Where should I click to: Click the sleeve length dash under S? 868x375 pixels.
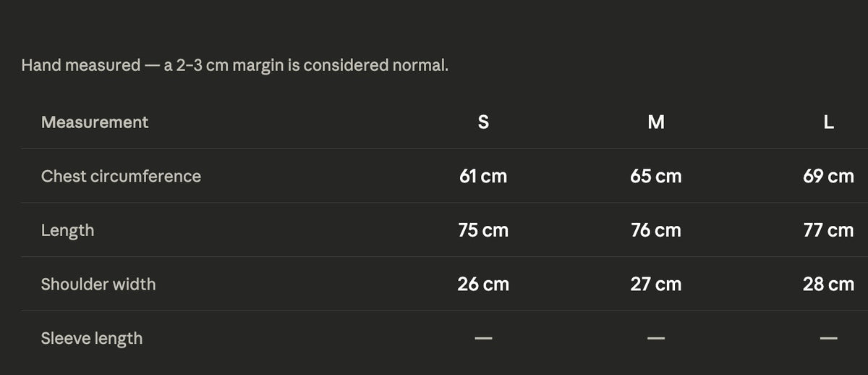tap(483, 338)
